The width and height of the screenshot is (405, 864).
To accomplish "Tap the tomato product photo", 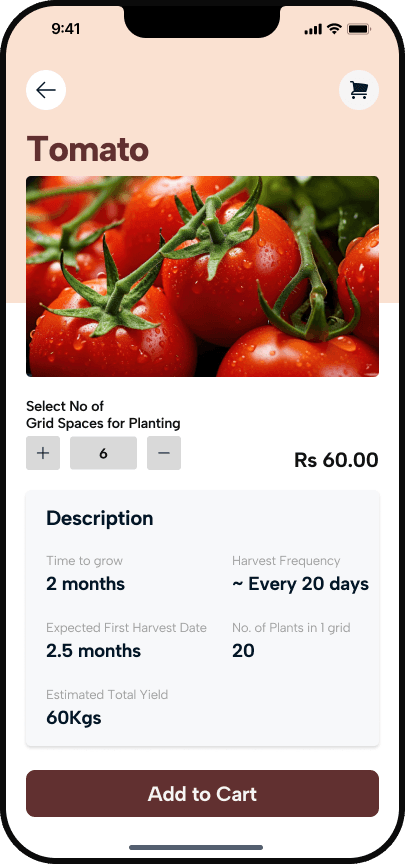I will pyautogui.click(x=202, y=276).
